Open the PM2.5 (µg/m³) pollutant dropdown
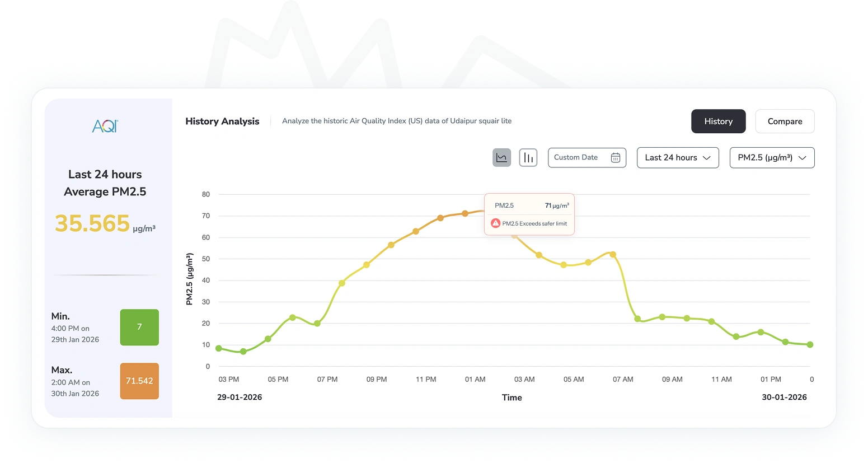868x463 pixels. (x=772, y=158)
